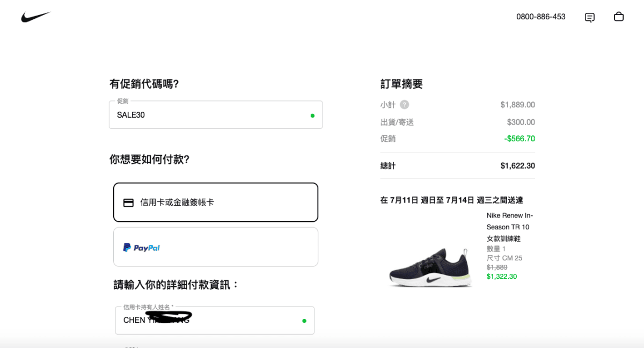Viewport: 644px width, 348px height.
Task: Click the SALE30 promo code field
Action: tap(209, 115)
